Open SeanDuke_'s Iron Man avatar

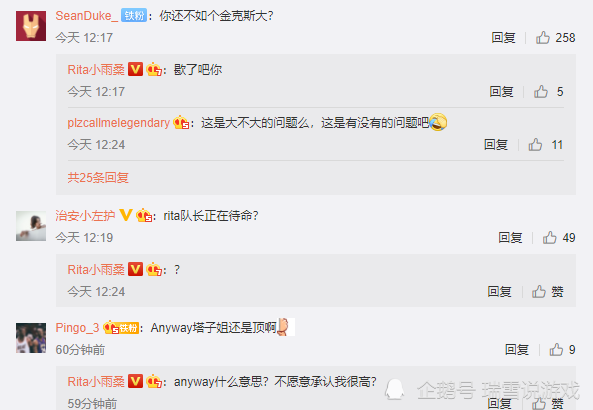click(x=31, y=26)
